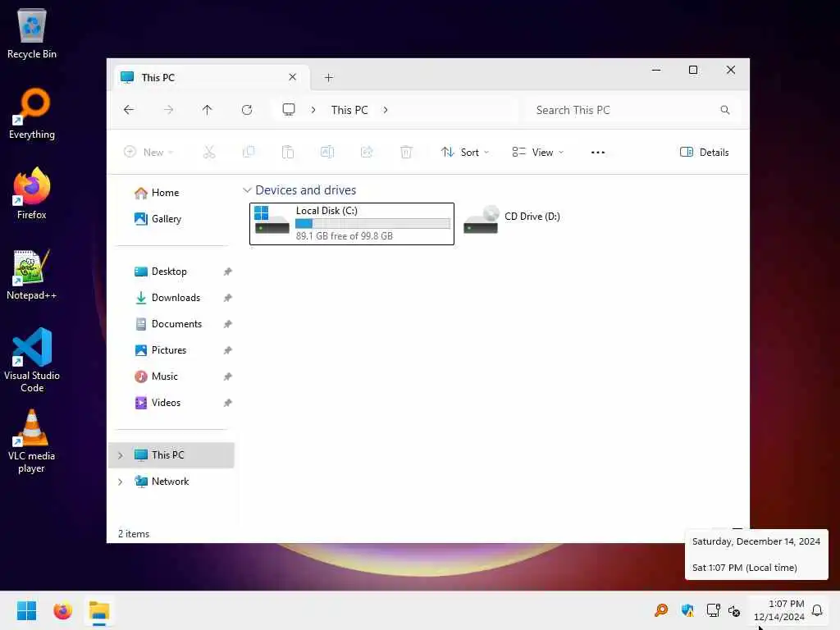The width and height of the screenshot is (840, 630).
Task: Open Videos folder in sidebar
Action: [166, 403]
